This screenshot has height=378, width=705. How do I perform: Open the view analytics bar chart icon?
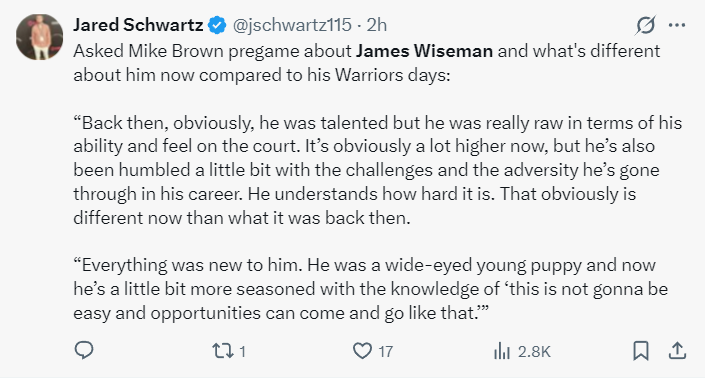click(x=502, y=351)
